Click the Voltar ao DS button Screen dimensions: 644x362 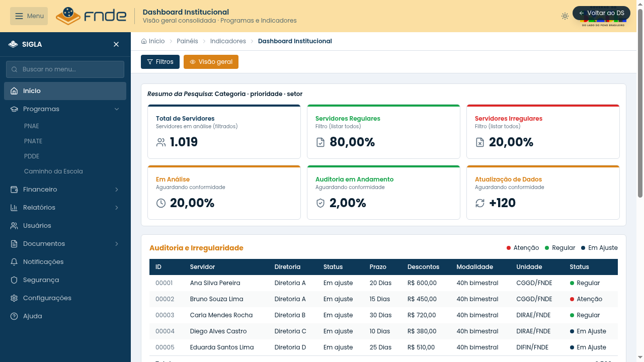point(601,13)
